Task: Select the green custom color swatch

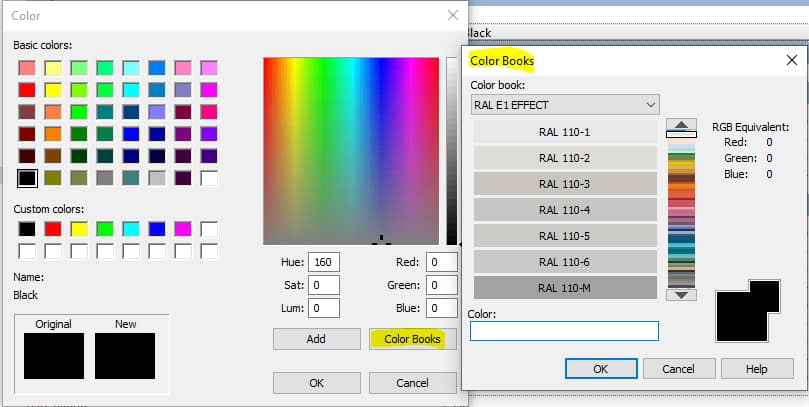Action: [105, 229]
